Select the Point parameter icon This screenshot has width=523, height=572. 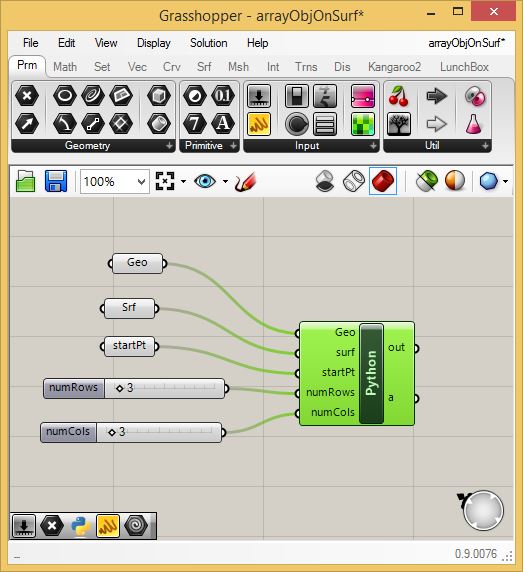click(x=27, y=96)
